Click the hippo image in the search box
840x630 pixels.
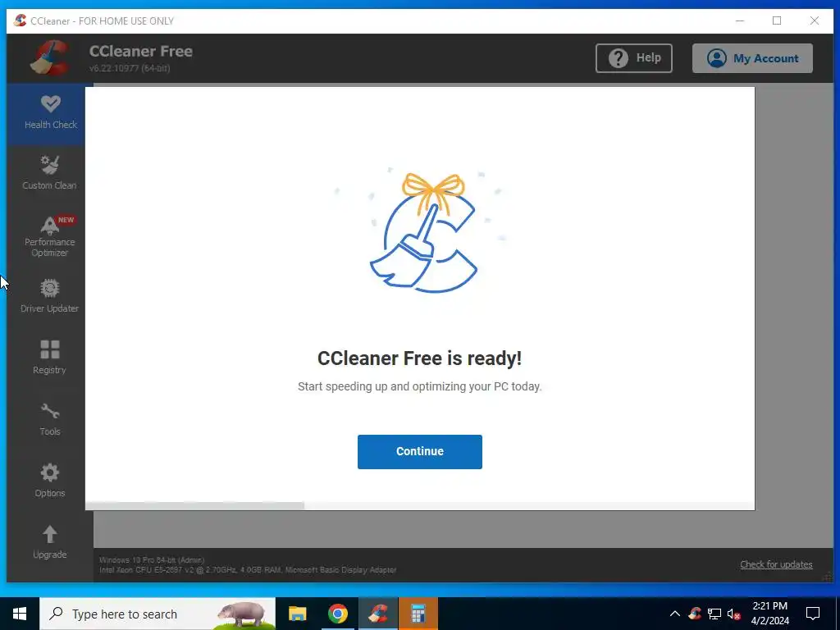(x=242, y=614)
